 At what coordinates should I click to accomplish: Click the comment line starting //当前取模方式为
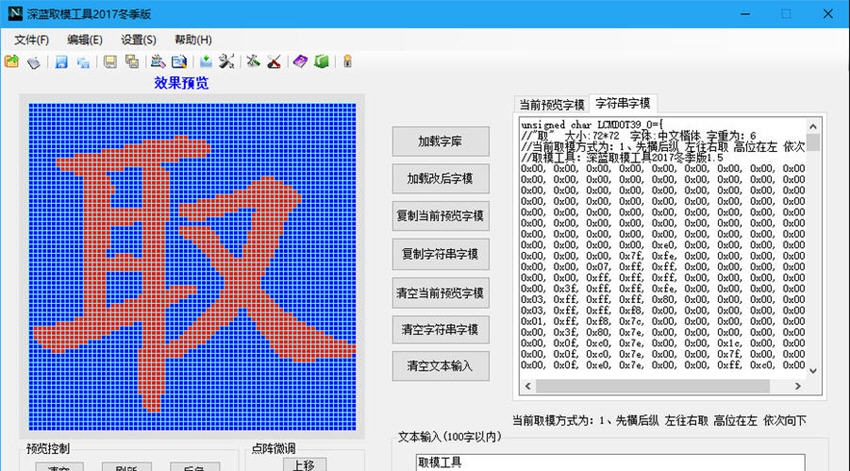(663, 147)
